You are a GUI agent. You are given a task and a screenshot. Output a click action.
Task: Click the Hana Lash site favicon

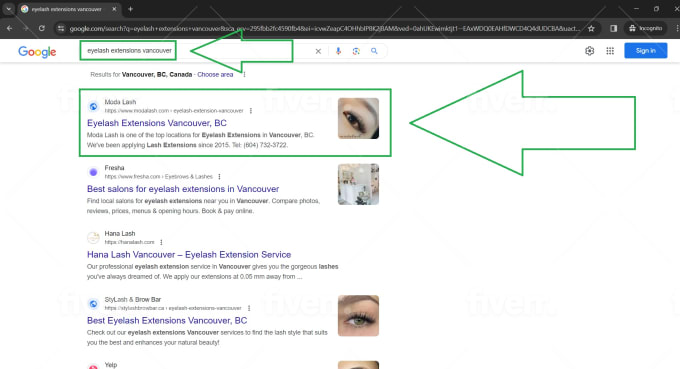point(93,238)
